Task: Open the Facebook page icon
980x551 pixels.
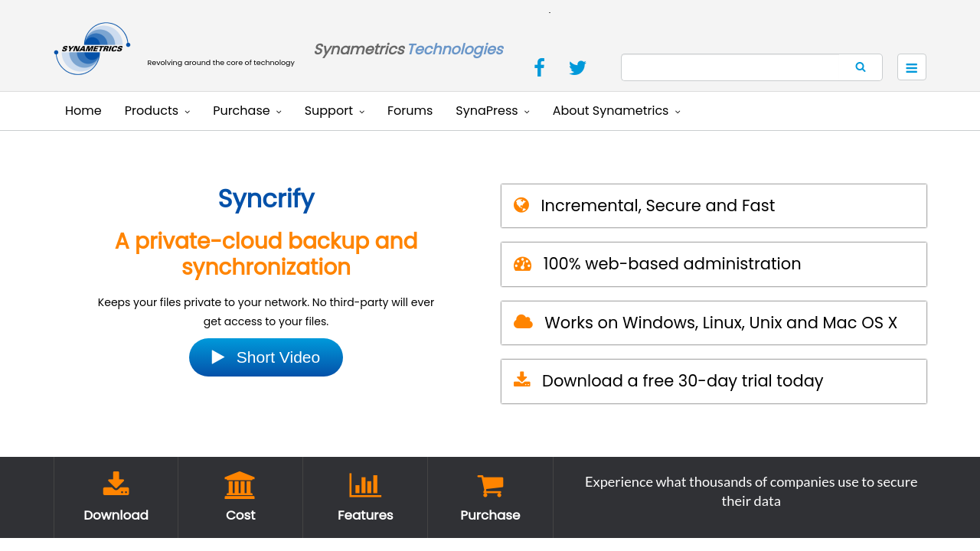Action: click(539, 67)
